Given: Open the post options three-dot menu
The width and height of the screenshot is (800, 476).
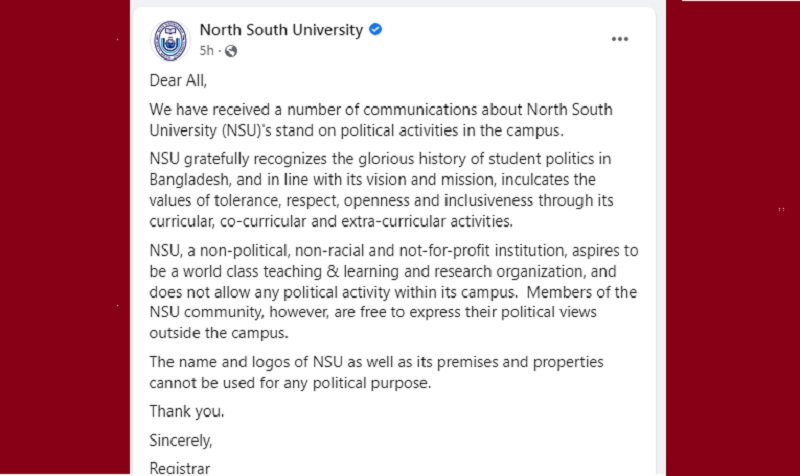Looking at the screenshot, I should [620, 39].
